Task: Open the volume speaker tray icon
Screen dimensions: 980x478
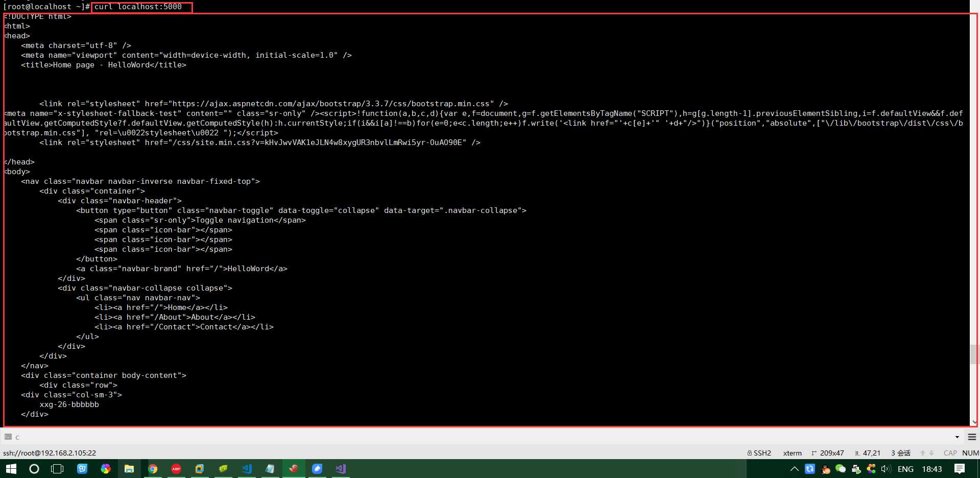Action: click(x=886, y=469)
